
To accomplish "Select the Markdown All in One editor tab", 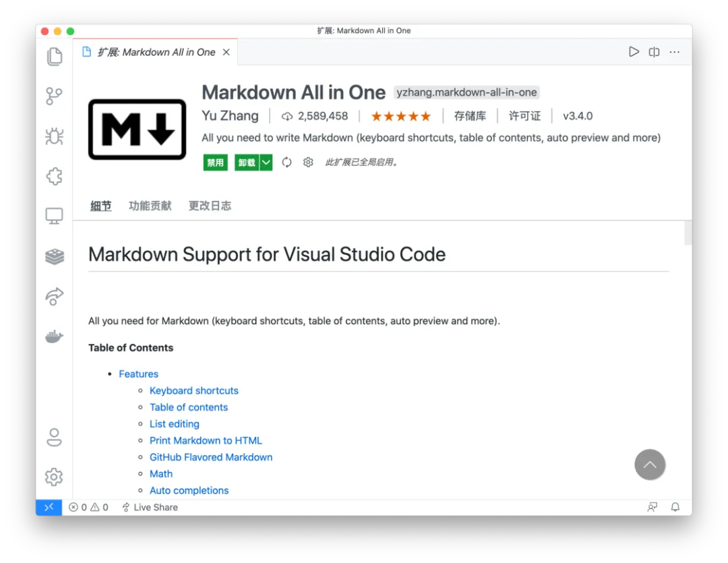I will [x=156, y=52].
